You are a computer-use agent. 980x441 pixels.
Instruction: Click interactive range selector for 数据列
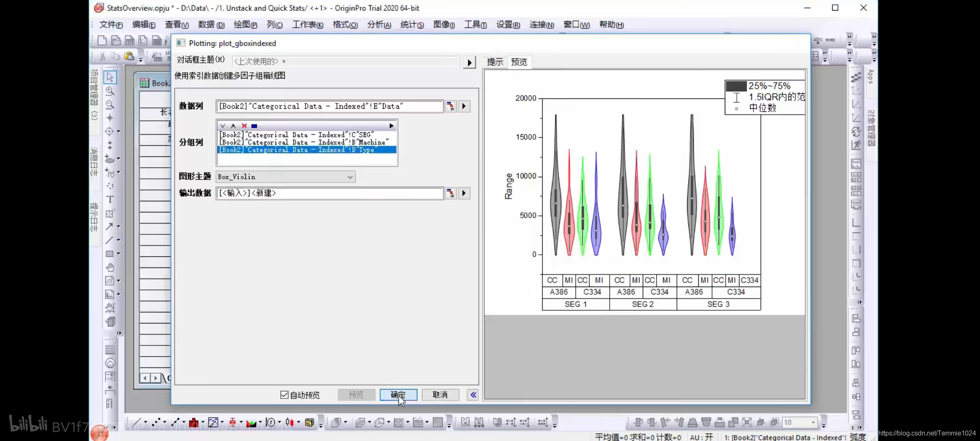click(450, 106)
